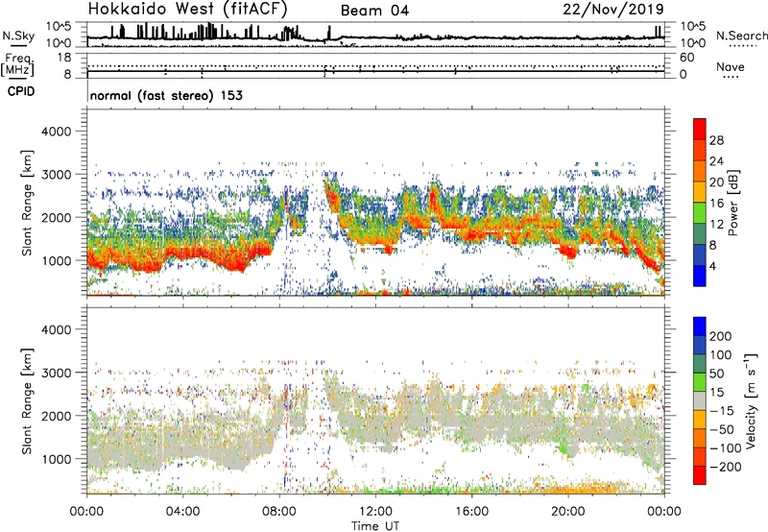
Task: Click the date "22/Nov/2019"
Action: pos(613,9)
